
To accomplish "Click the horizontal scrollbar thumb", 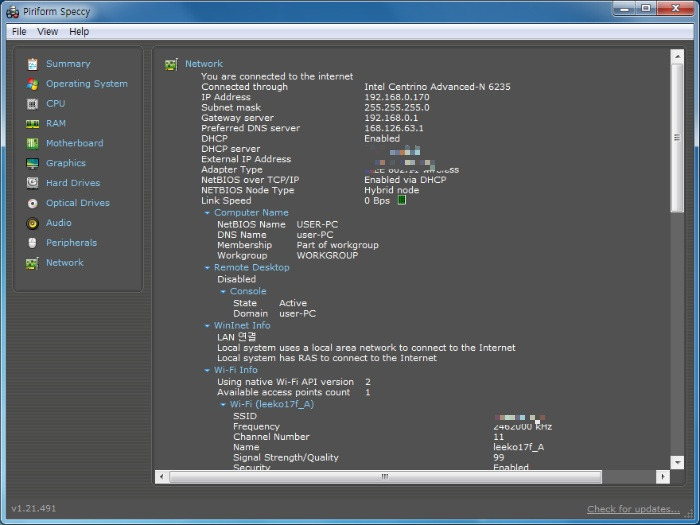I will click(x=385, y=477).
